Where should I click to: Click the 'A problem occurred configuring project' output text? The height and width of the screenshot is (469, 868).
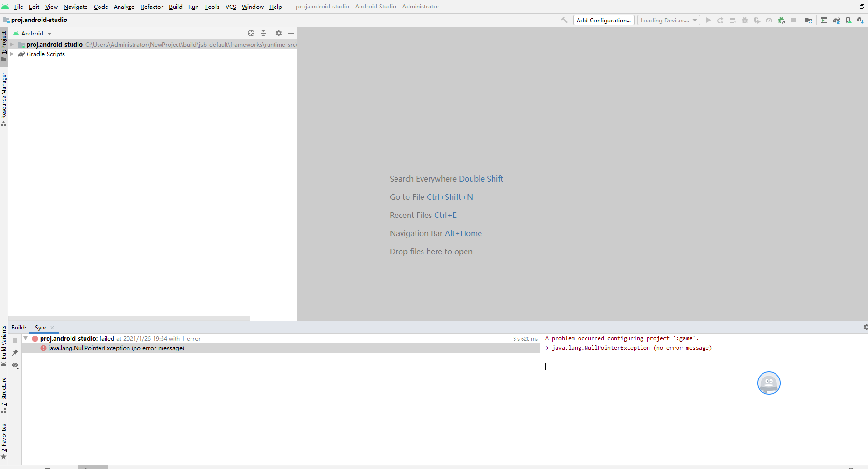(x=622, y=338)
